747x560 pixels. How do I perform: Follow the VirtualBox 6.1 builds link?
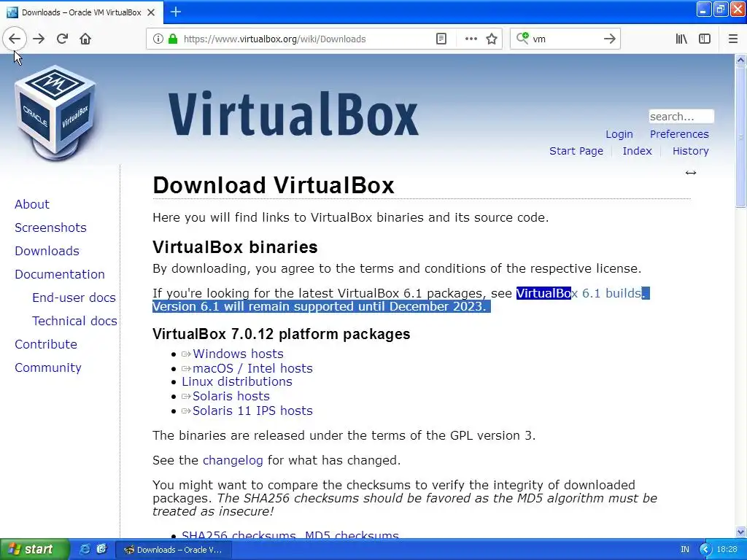(578, 293)
